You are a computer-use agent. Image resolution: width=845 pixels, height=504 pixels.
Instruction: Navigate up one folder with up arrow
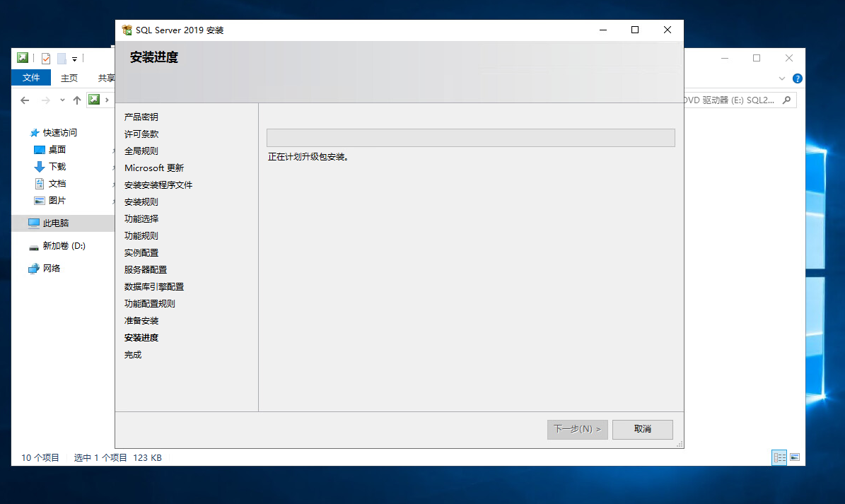pos(77,100)
